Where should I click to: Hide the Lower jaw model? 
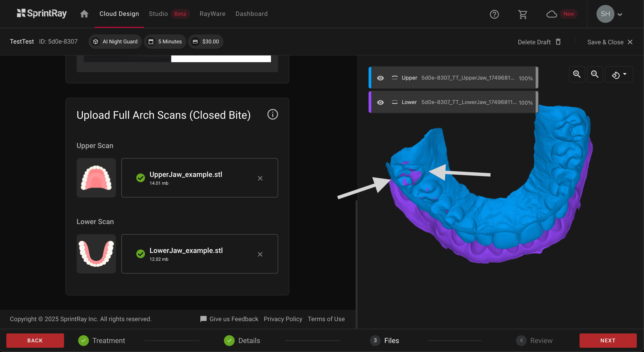(380, 102)
